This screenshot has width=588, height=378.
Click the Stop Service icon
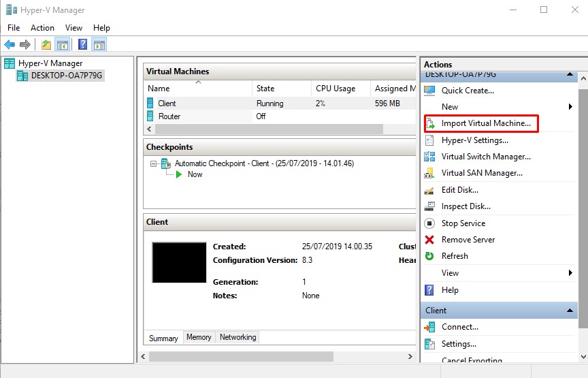(429, 223)
